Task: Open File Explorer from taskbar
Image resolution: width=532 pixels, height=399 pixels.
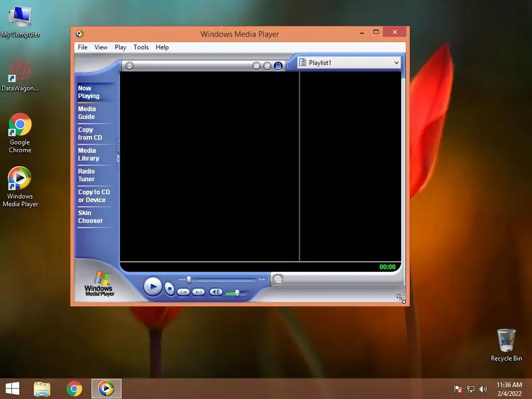Action: 42,389
